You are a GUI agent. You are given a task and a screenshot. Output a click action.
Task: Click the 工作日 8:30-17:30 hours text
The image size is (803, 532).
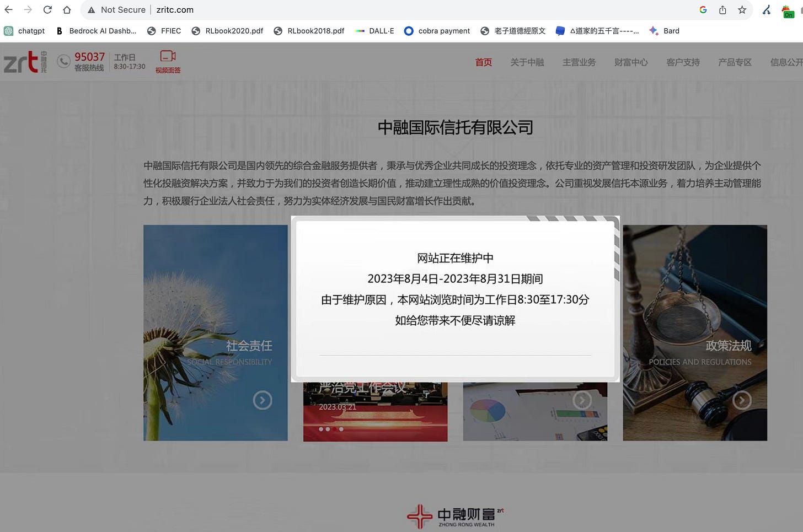130,62
